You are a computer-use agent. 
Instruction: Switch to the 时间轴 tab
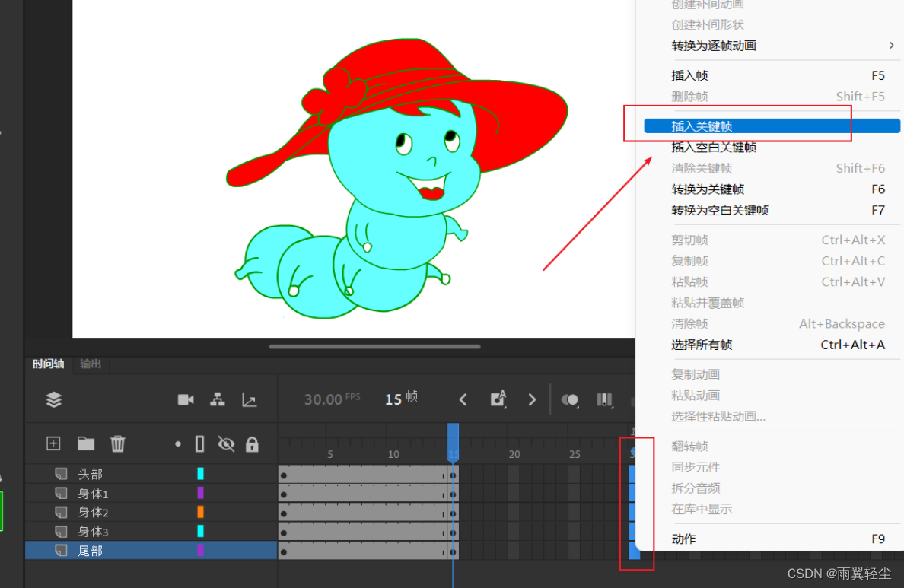[x=49, y=364]
